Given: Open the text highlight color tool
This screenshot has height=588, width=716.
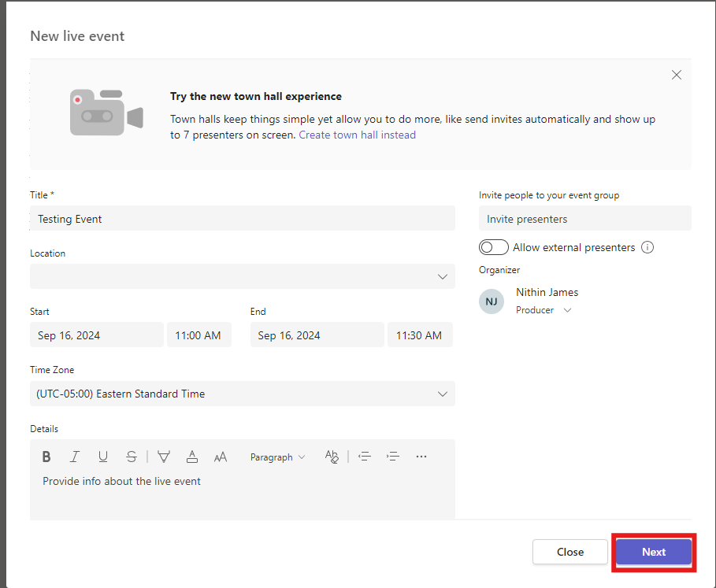Looking at the screenshot, I should (164, 457).
